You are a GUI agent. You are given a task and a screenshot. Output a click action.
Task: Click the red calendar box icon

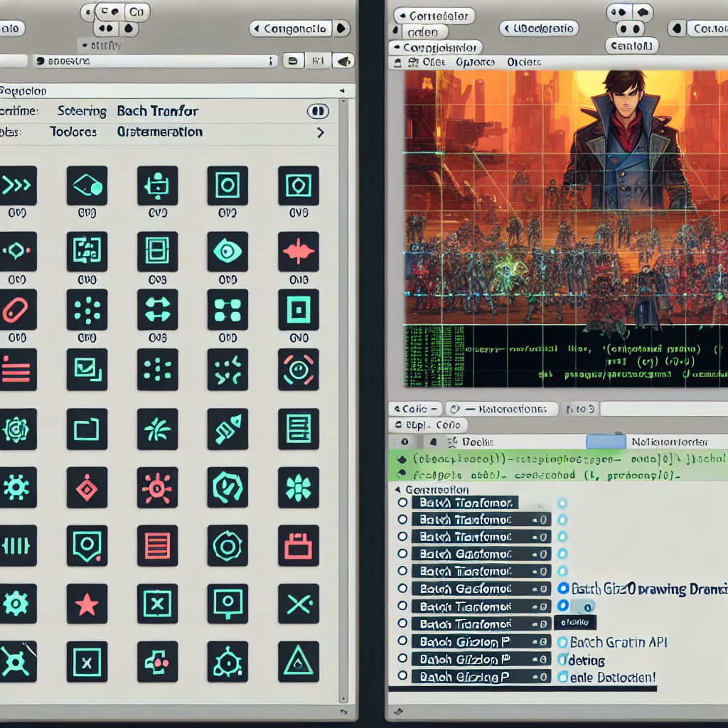298,545
